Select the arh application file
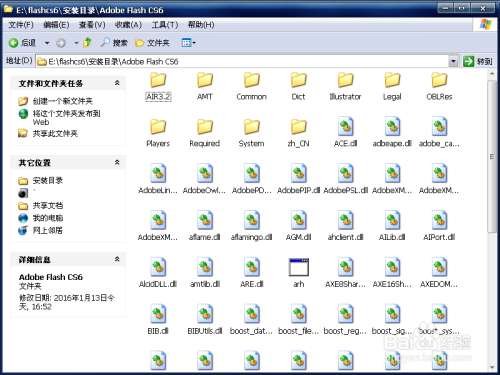Image resolution: width=500 pixels, height=375 pixels. pyautogui.click(x=299, y=273)
